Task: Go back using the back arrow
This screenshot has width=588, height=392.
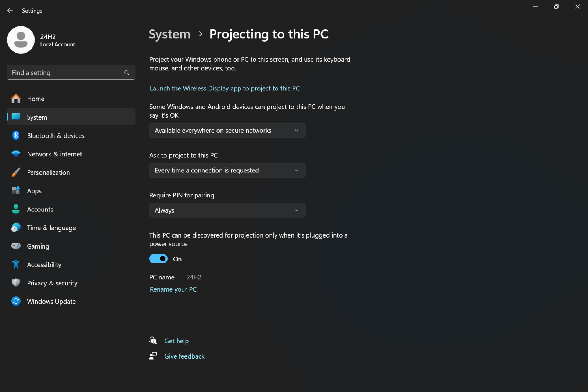Action: pos(10,11)
